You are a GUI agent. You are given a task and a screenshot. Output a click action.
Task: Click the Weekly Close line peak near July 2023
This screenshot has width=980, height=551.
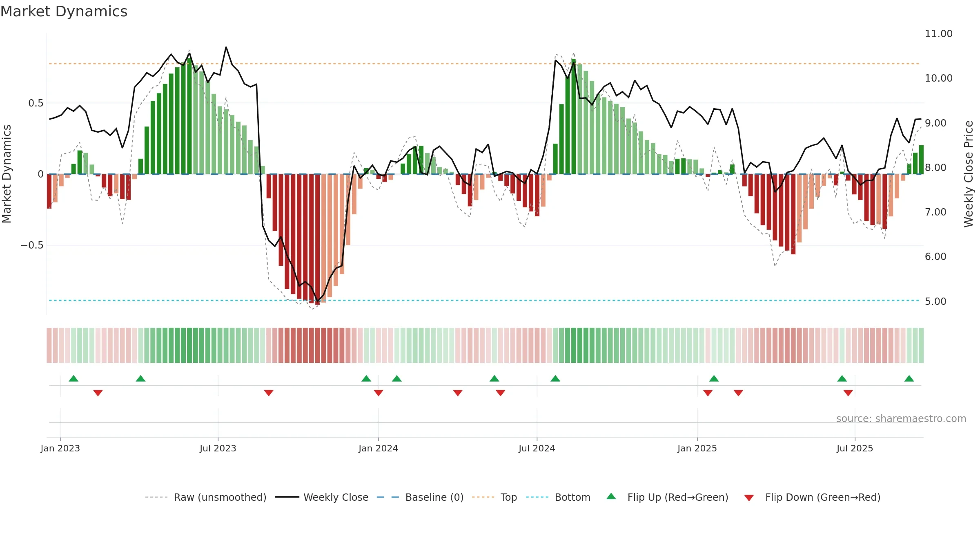226,47
